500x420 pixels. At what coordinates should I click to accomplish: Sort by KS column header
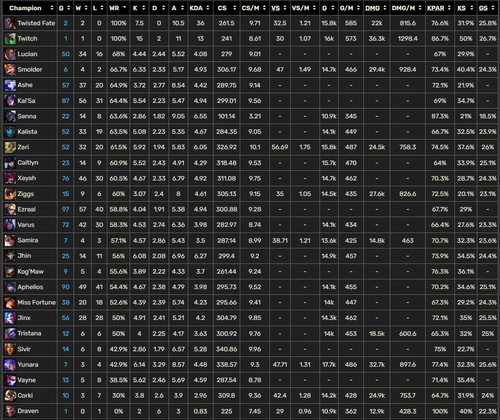466,8
